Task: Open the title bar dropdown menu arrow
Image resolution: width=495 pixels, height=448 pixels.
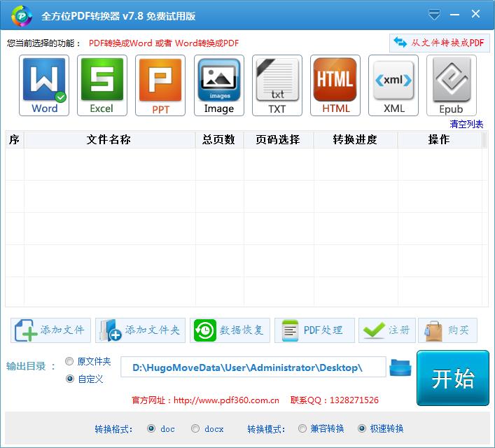Action: (435, 15)
